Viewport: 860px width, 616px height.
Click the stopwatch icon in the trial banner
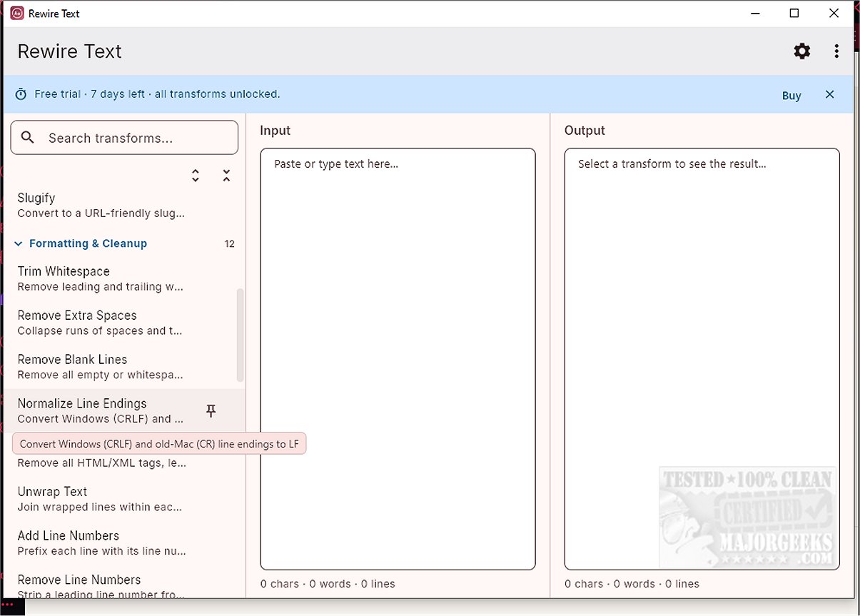click(x=21, y=94)
